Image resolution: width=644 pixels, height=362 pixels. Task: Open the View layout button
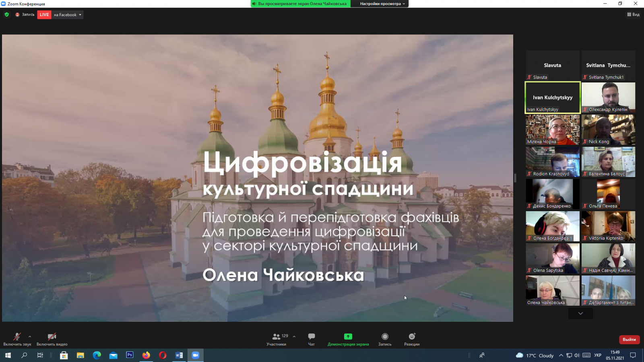(633, 14)
